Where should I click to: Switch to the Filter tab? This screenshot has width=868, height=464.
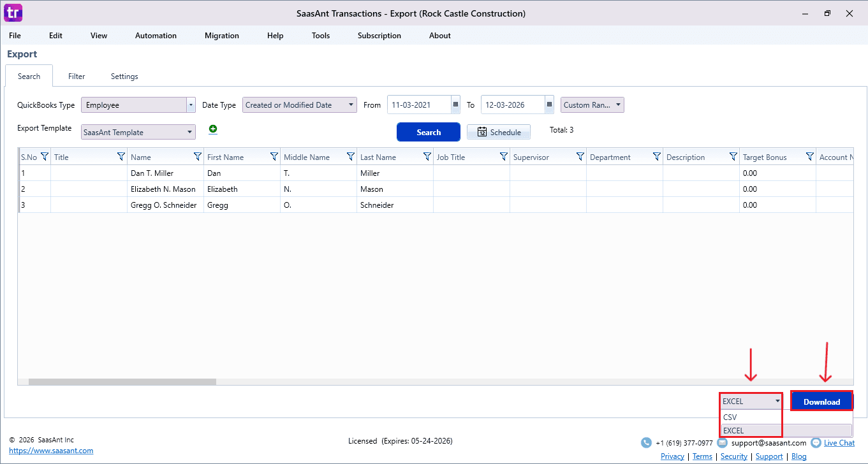(77, 76)
